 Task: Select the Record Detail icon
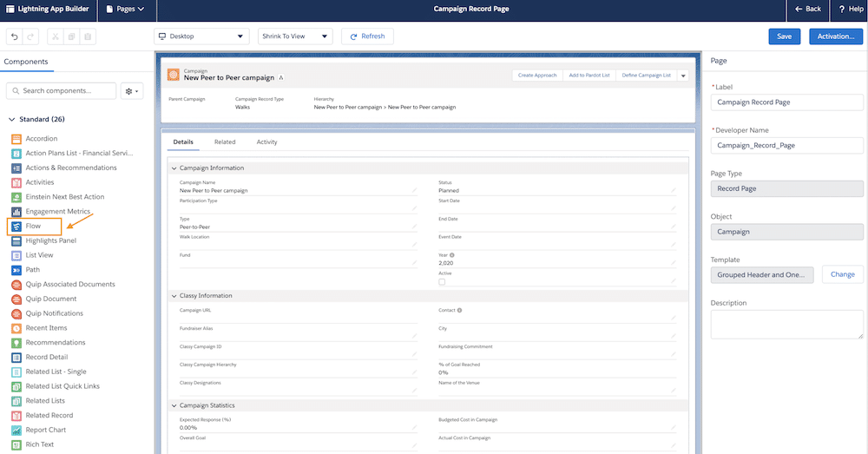(16, 357)
